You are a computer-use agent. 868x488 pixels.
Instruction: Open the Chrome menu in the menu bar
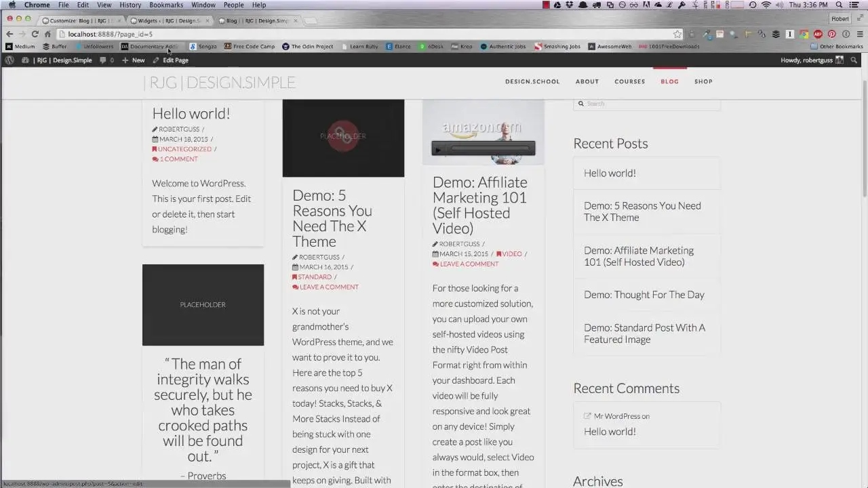37,5
